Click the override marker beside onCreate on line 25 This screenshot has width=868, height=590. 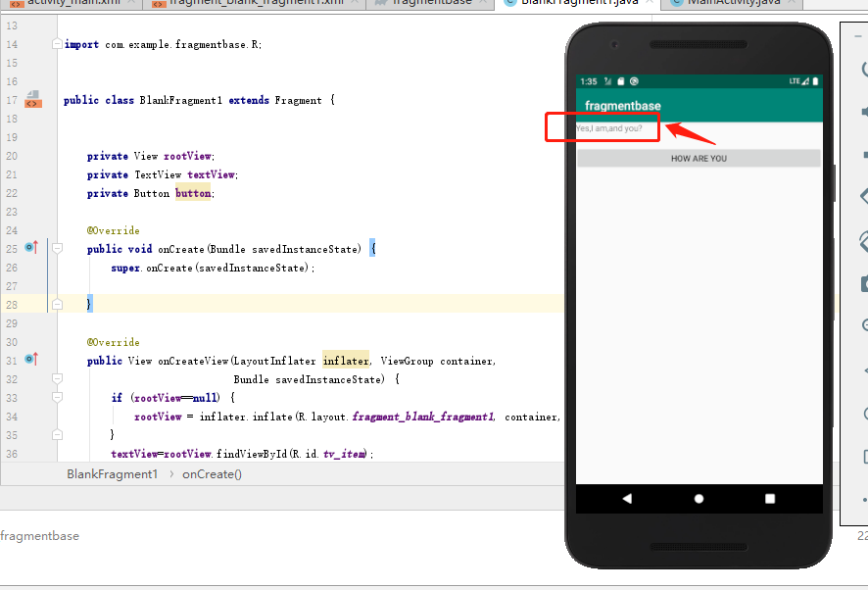(31, 248)
